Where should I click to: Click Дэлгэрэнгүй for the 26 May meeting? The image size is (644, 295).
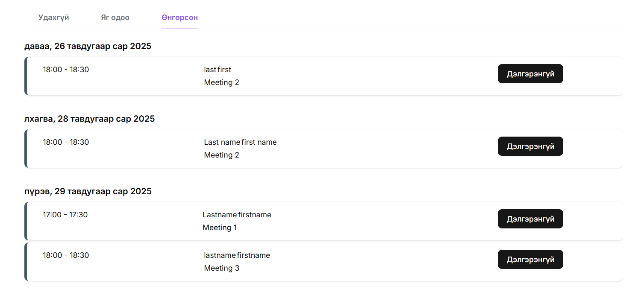530,74
